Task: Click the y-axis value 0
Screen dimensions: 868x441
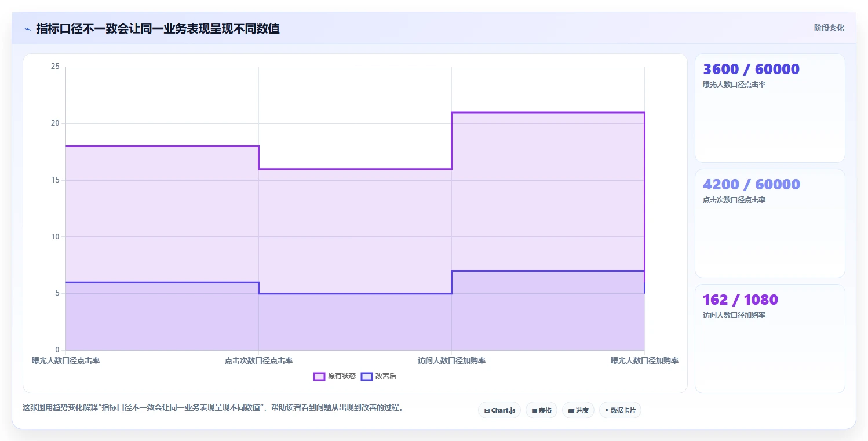Action: point(57,350)
